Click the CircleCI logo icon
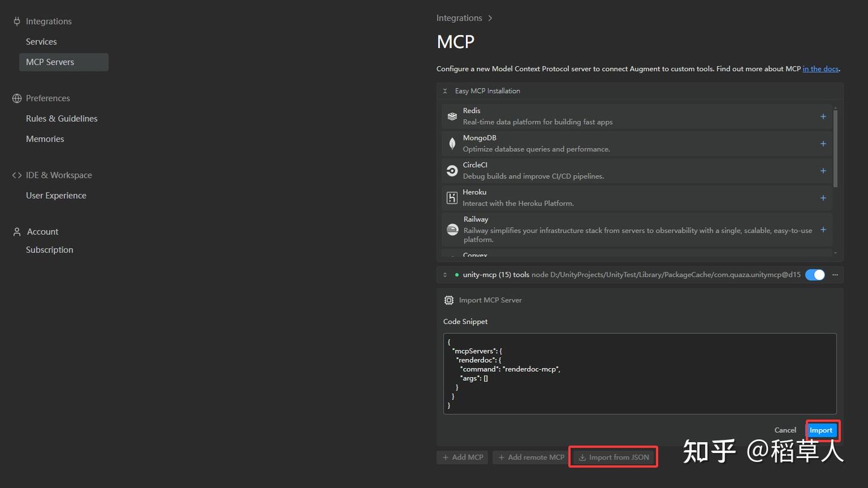Screen dimensions: 868x488 click(x=452, y=170)
